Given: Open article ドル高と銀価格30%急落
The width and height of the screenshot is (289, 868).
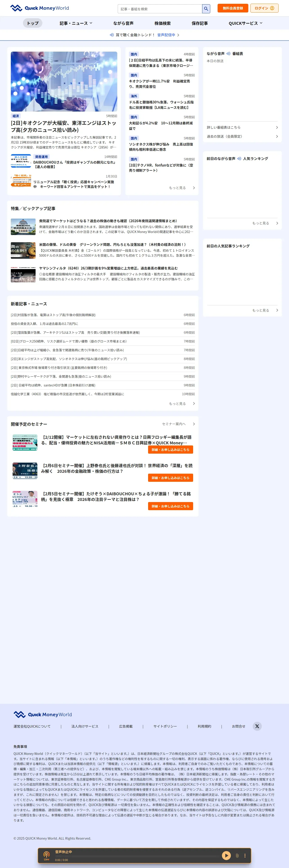Looking at the screenshot, I should pyautogui.click(x=161, y=105).
